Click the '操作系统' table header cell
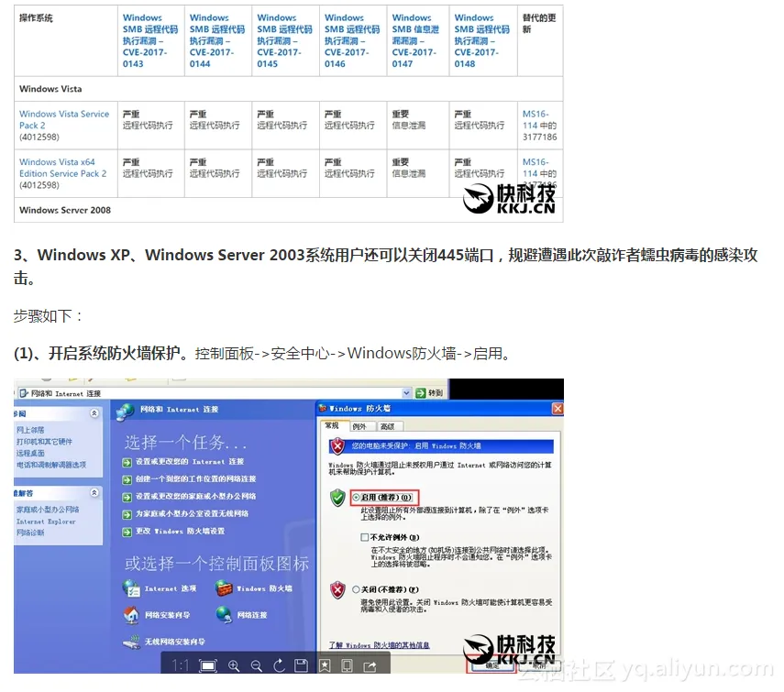The height and width of the screenshot is (692, 784). point(66,40)
